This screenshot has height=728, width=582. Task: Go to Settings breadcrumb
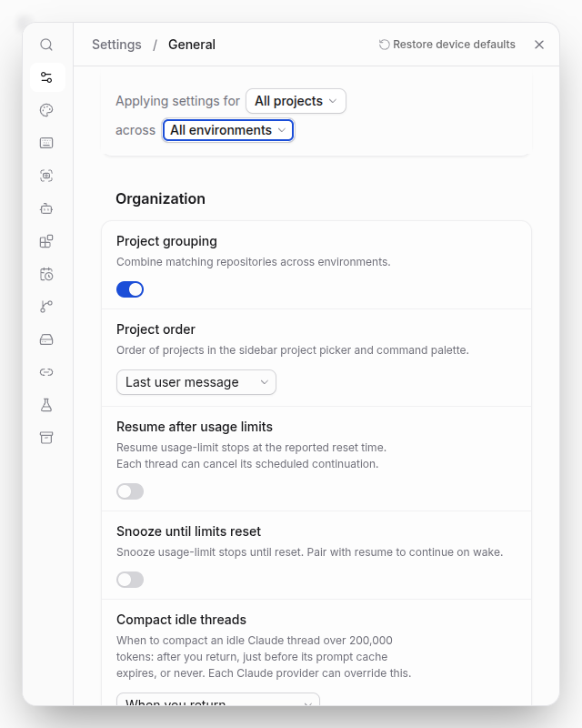point(116,45)
